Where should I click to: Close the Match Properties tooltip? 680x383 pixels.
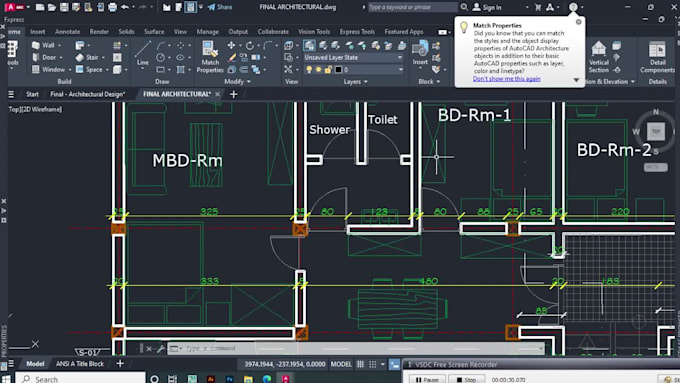coord(578,22)
